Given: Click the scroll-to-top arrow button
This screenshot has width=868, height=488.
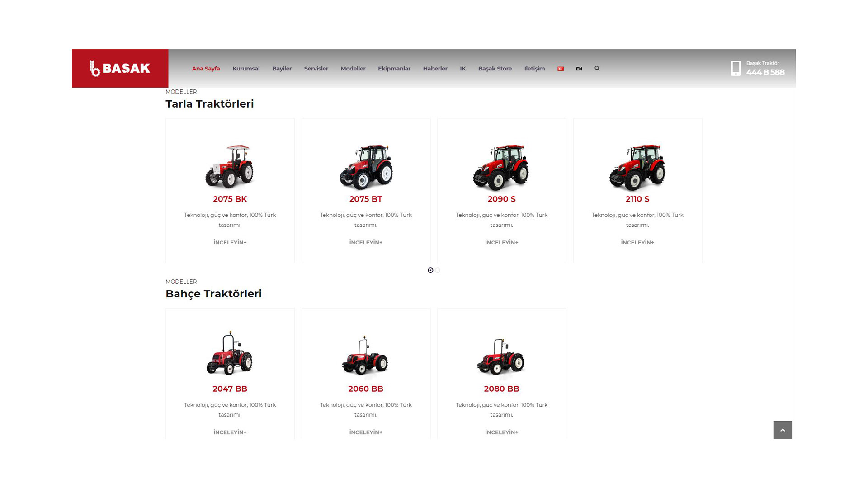Looking at the screenshot, I should (782, 430).
